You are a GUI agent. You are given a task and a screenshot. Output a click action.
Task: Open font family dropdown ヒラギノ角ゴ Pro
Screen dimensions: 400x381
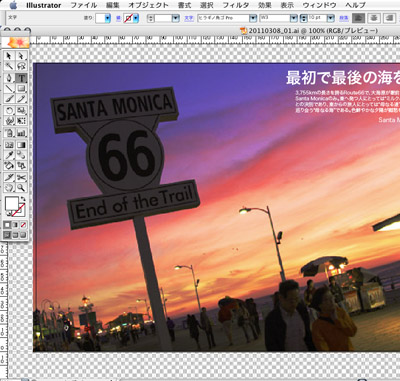coord(253,18)
